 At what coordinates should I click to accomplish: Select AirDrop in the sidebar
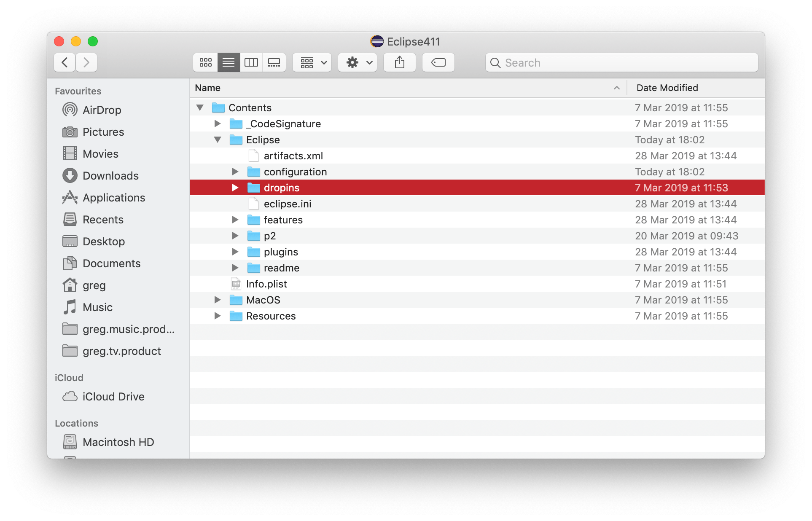pos(102,110)
